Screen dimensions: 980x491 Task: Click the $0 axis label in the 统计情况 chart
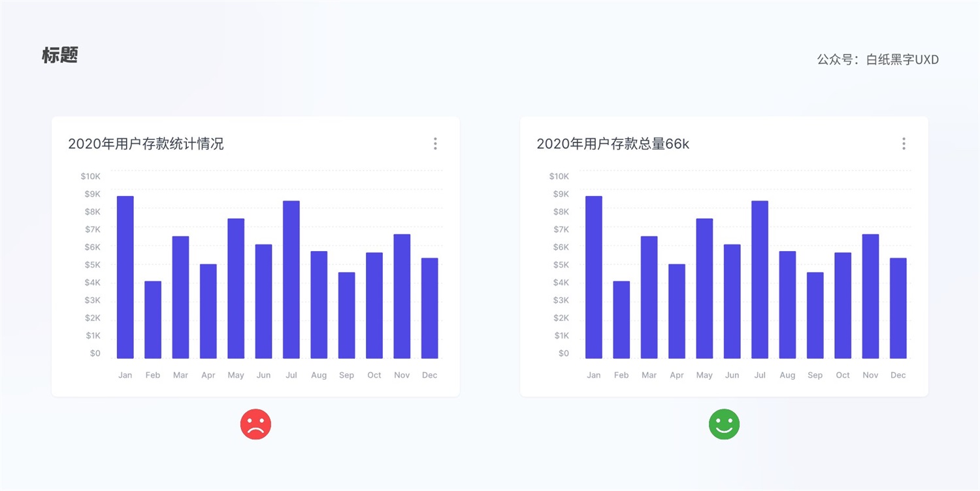coord(95,353)
